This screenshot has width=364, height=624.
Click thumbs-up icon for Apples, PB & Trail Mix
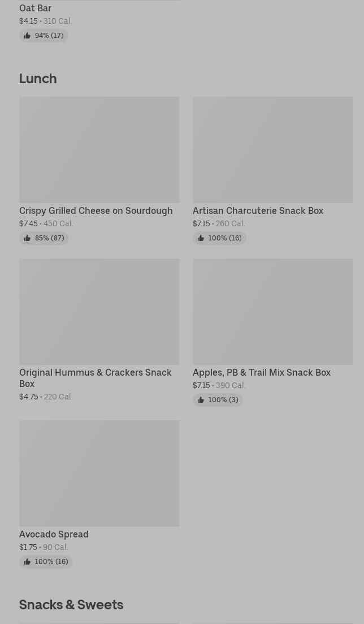tap(201, 400)
